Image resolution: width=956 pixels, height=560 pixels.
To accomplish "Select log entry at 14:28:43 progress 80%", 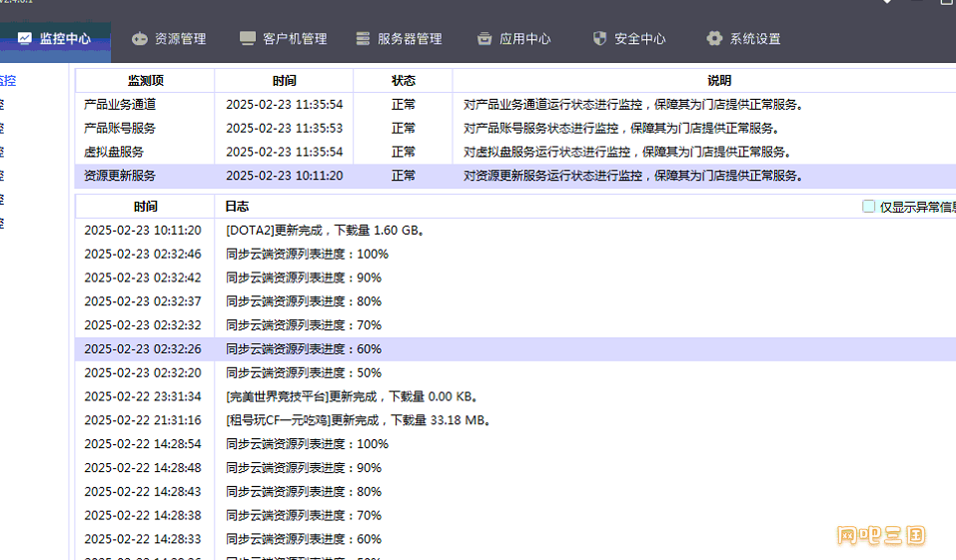I will tap(515, 492).
